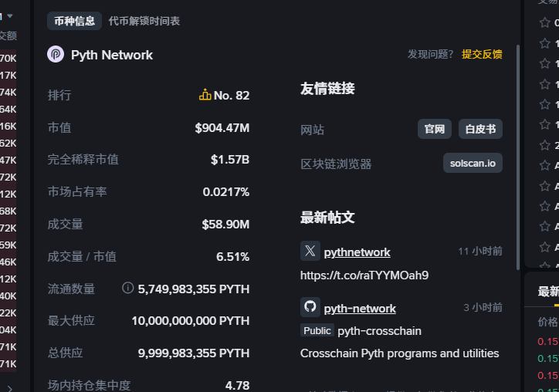
Task: Click max supply 10,000,000,000 PYTH
Action: click(x=191, y=321)
